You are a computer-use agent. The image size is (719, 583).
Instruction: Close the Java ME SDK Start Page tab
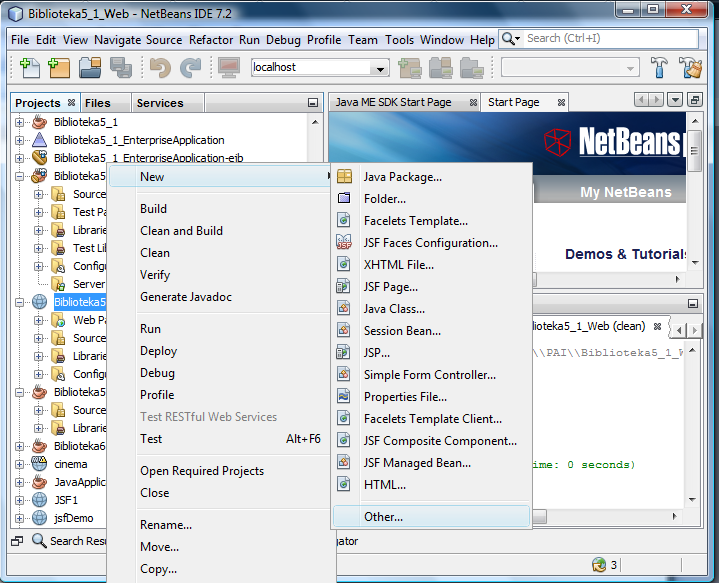click(x=474, y=103)
